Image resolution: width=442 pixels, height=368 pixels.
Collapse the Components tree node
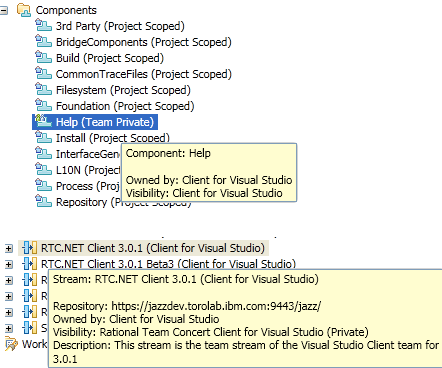pyautogui.click(x=3, y=11)
